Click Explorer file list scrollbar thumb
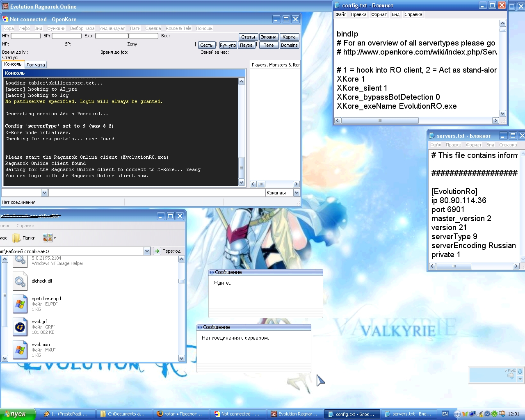This screenshot has height=420, width=525. click(182, 281)
